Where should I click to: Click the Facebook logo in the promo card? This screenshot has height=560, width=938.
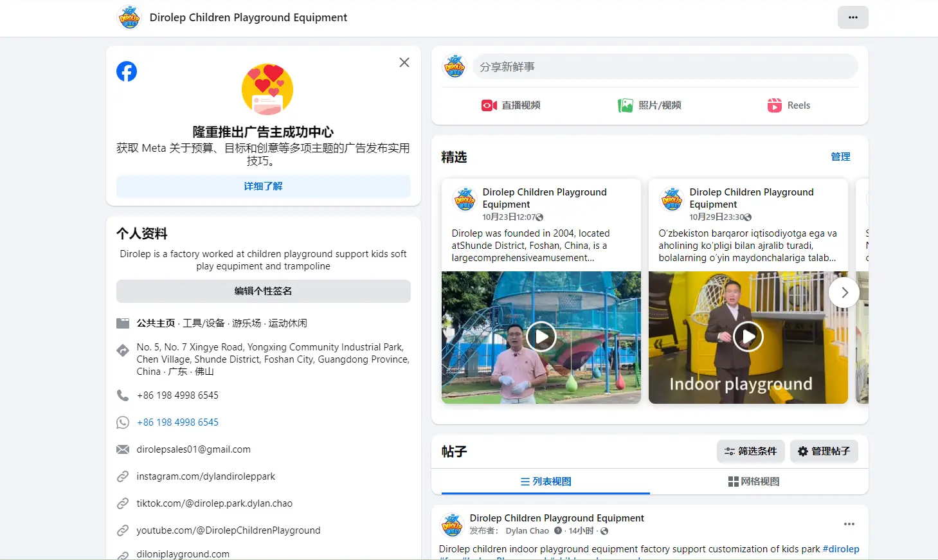[127, 71]
